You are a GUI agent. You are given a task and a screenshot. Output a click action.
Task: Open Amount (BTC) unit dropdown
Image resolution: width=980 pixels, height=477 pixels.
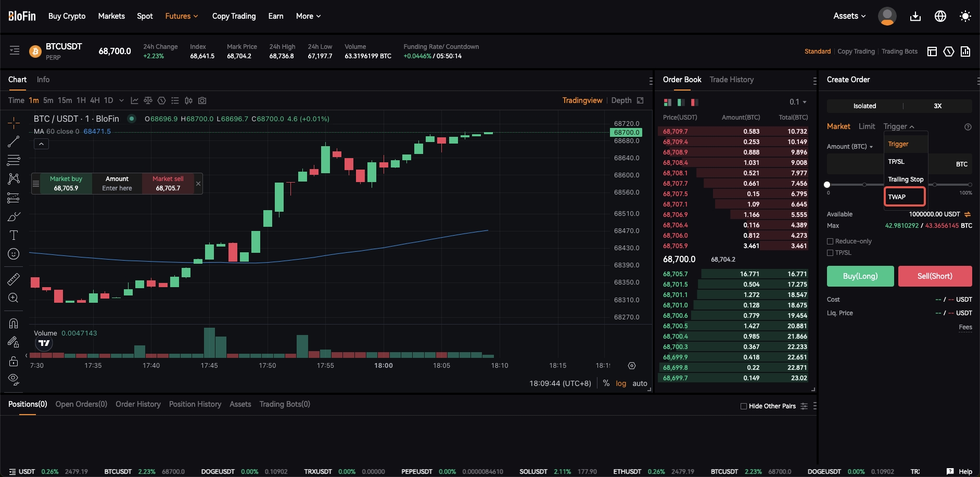849,147
